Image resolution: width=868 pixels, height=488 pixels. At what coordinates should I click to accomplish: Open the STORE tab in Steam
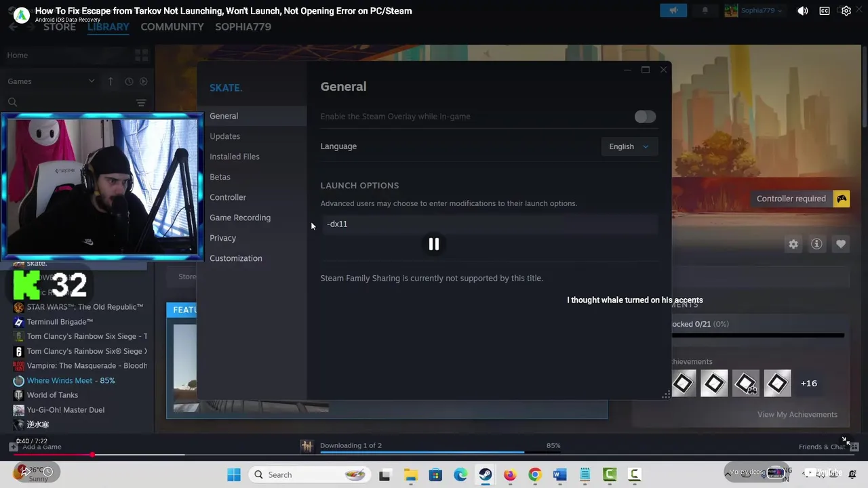[60, 26]
